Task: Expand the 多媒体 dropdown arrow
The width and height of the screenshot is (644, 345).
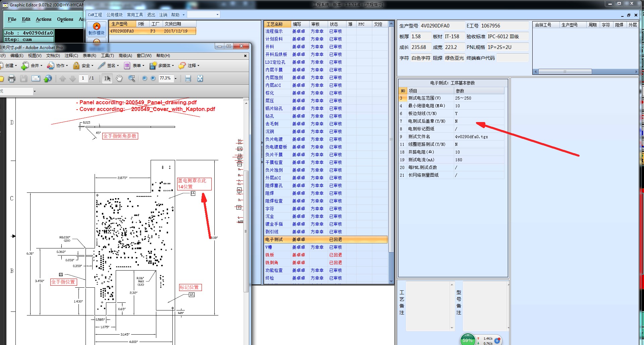Action: (173, 66)
